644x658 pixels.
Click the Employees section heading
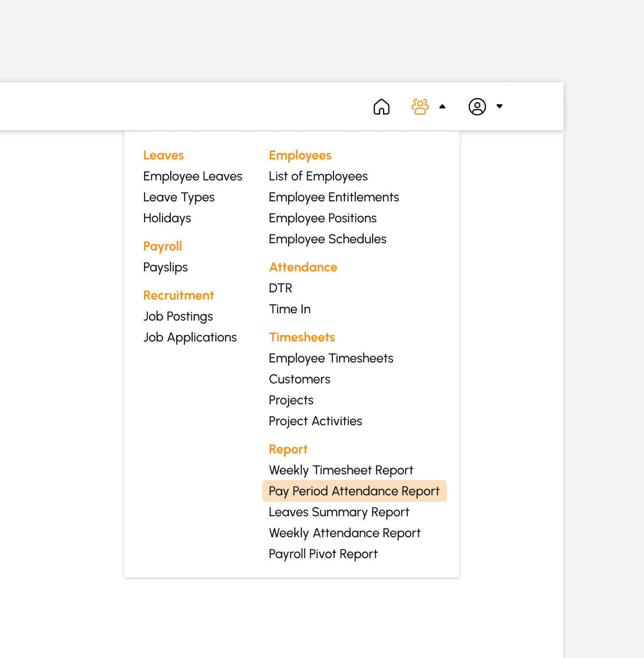click(x=300, y=155)
